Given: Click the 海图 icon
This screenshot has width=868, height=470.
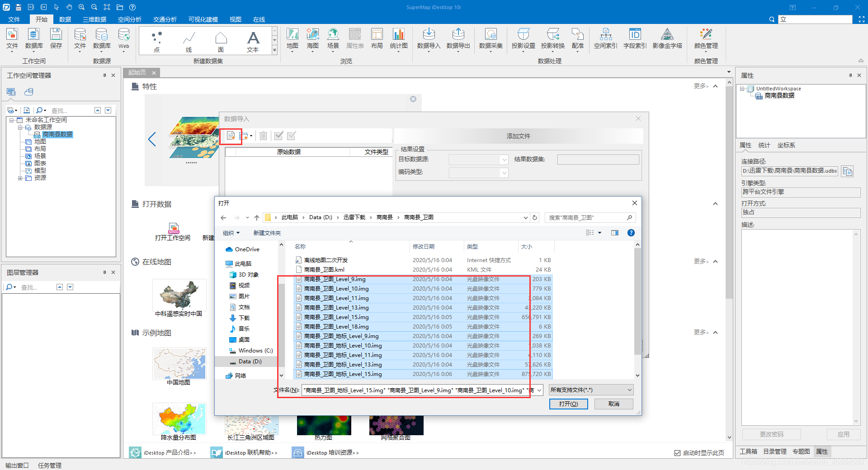Looking at the screenshot, I should (312, 39).
